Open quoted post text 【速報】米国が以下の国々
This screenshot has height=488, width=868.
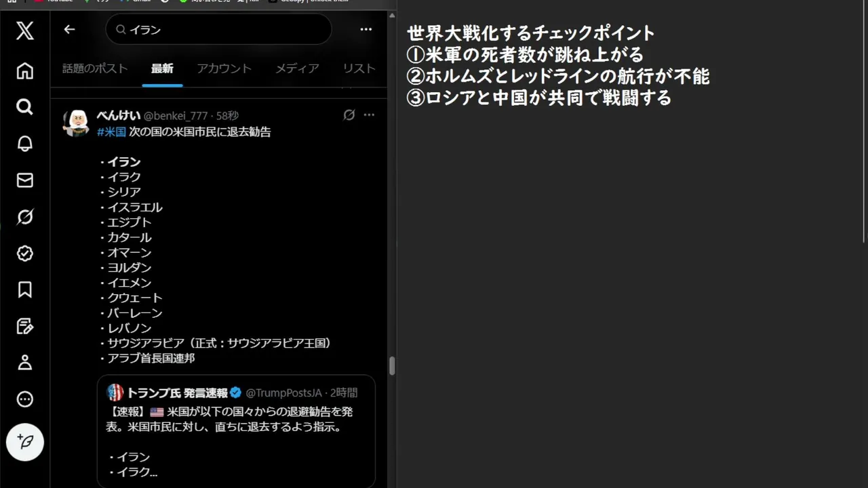point(231,420)
